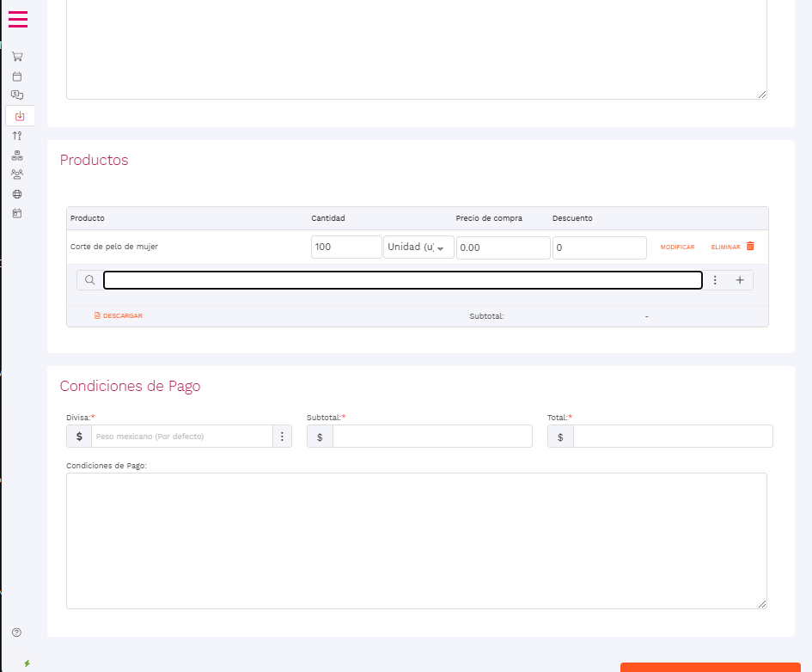Open the money chat sidebar icon
Viewport: 812px width, 672px height.
17,95
